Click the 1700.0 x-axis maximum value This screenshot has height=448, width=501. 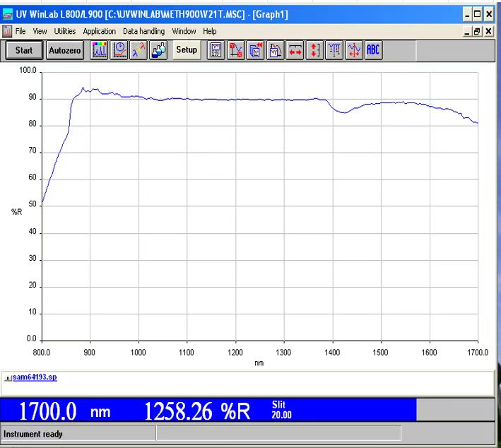478,353
